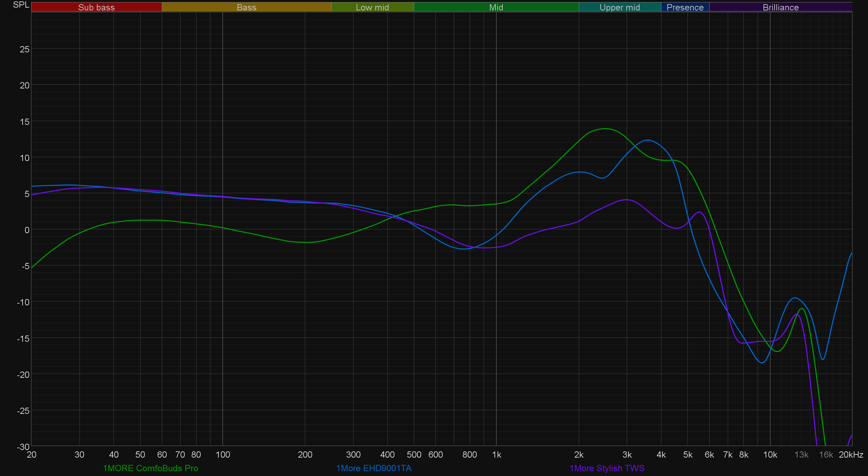Click the green curve peak near 2.5k
868x476 pixels.
point(605,129)
